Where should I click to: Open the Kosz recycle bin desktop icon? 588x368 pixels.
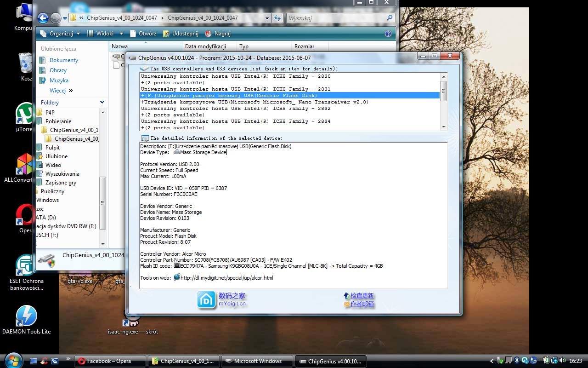click(x=25, y=67)
